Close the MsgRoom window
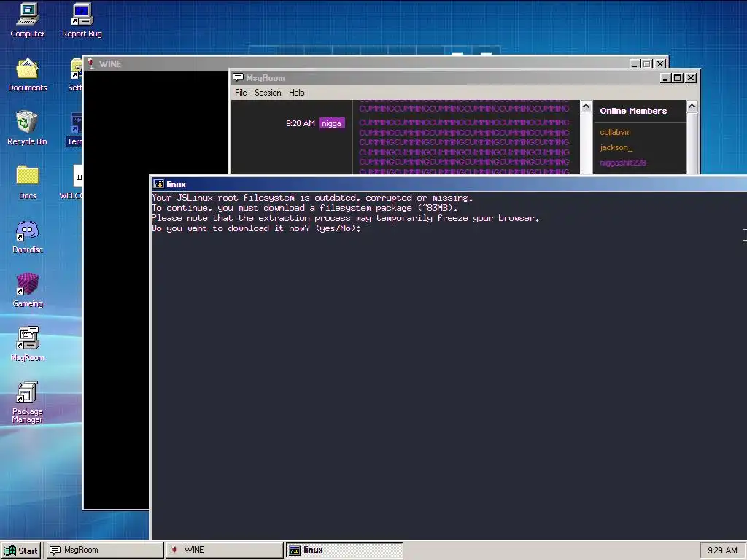The width and height of the screenshot is (747, 560). click(691, 78)
